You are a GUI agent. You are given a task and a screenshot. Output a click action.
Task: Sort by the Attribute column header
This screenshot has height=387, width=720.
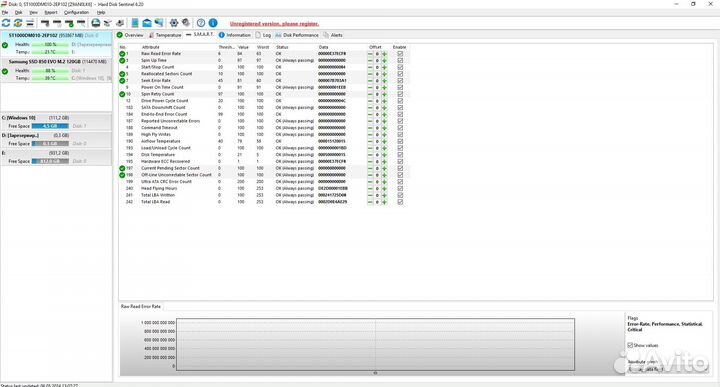click(151, 47)
